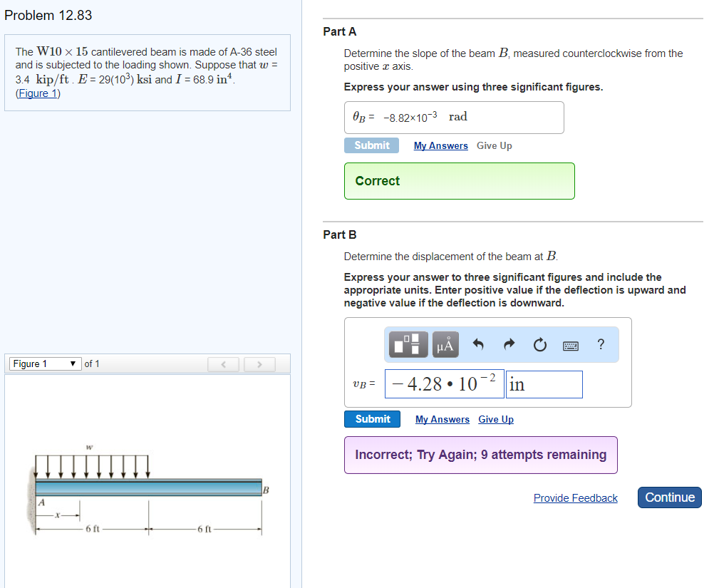
Task: Open the Figure 1 selection dropdown
Action: (44, 363)
